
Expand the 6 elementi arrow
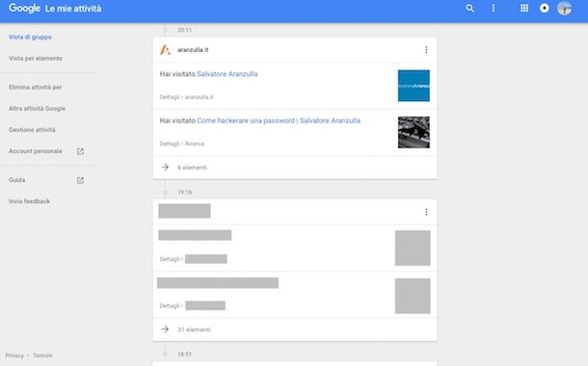point(165,167)
